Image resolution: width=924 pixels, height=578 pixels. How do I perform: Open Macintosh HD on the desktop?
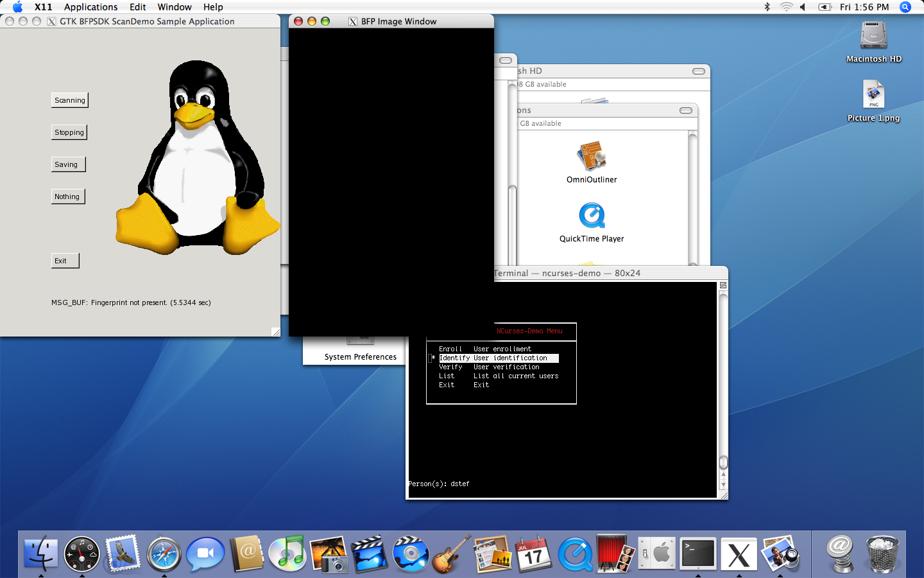873,36
